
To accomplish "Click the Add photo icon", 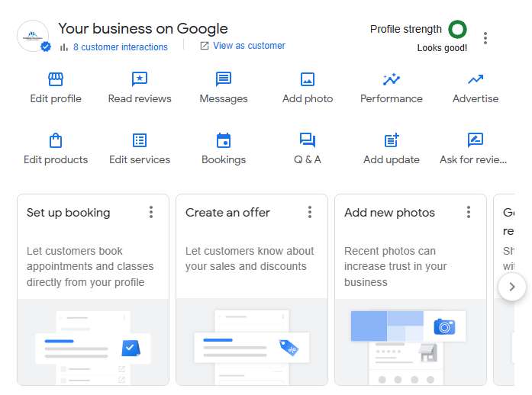I will tap(308, 79).
